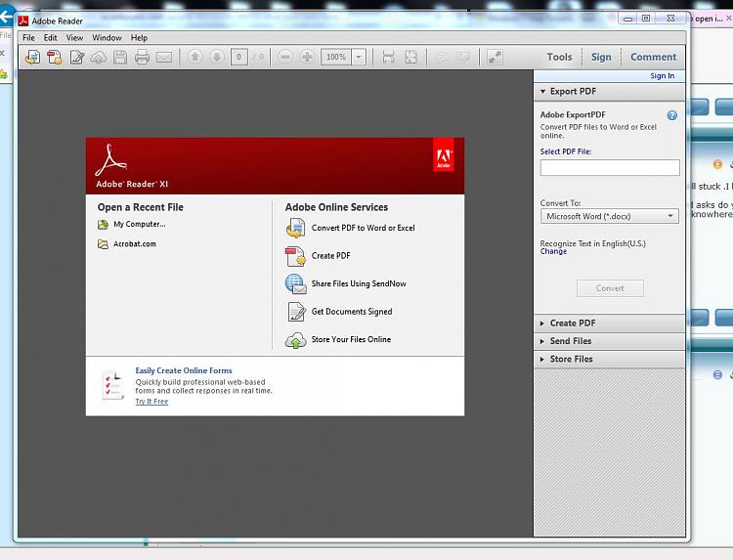The image size is (733, 560).
Task: Open the zoom level dropdown arrow
Action: [x=359, y=57]
